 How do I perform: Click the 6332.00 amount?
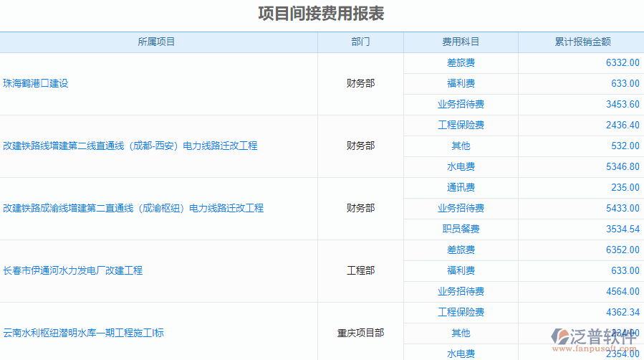(623, 63)
